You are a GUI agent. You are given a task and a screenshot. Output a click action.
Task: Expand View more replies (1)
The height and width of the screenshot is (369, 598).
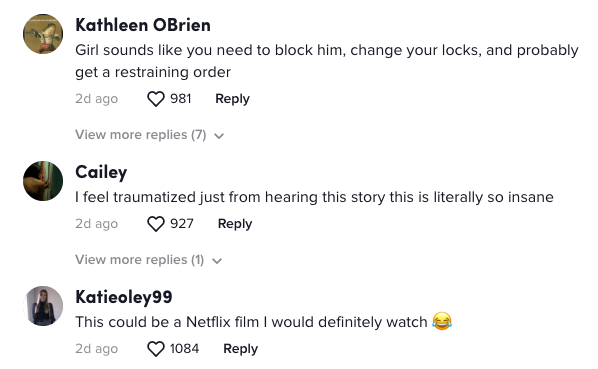point(148,260)
